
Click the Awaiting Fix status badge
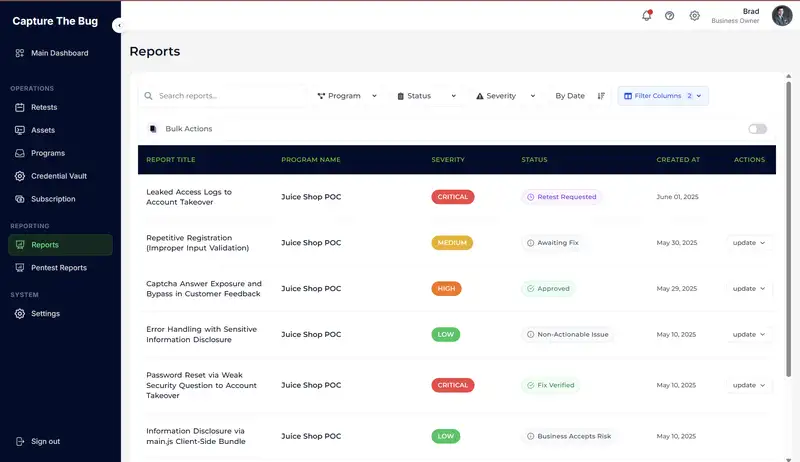point(553,243)
